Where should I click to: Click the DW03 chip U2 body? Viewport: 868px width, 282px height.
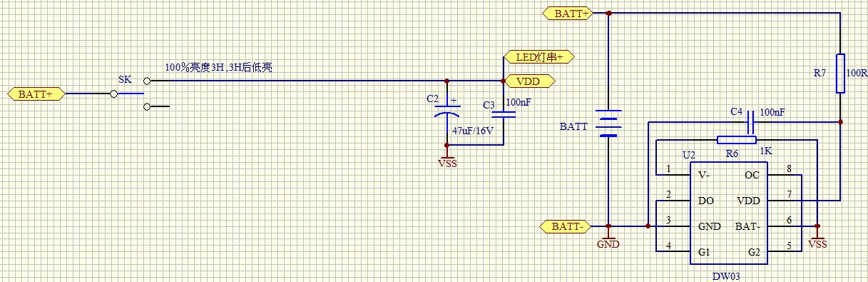727,213
